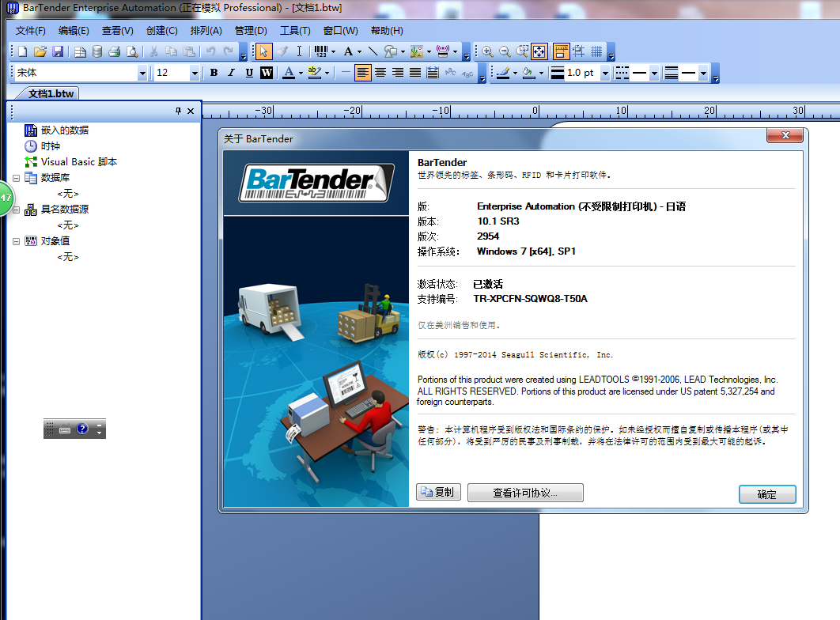The image size is (840, 620).
Task: Set text alignment to justify
Action: (x=415, y=73)
